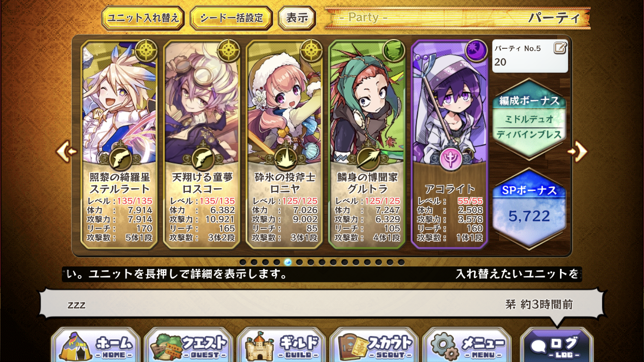644x362 pixels.
Task: Select the last party page dot
Action: pyautogui.click(x=401, y=262)
